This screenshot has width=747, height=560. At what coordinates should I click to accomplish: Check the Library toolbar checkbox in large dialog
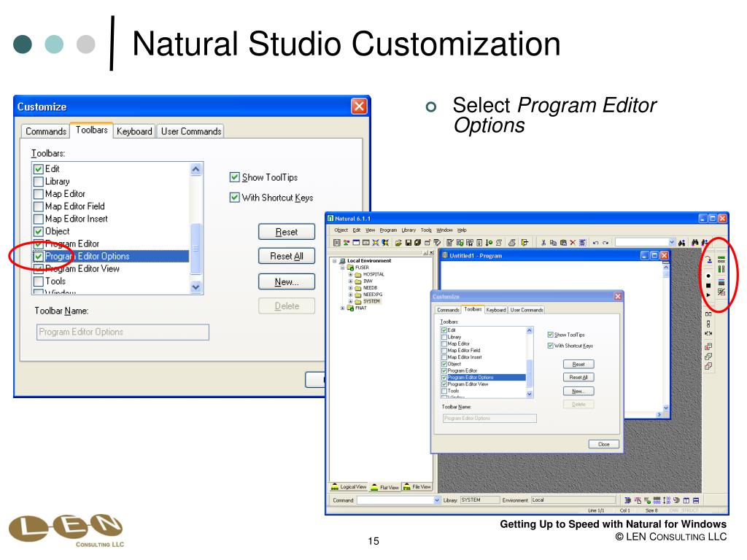click(39, 182)
